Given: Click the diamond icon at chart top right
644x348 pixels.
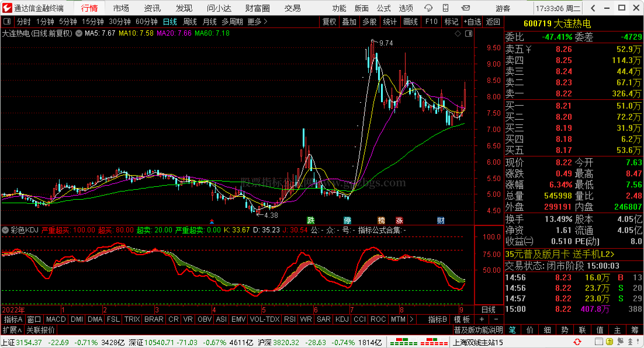Looking at the screenshot, I should click(x=458, y=34).
